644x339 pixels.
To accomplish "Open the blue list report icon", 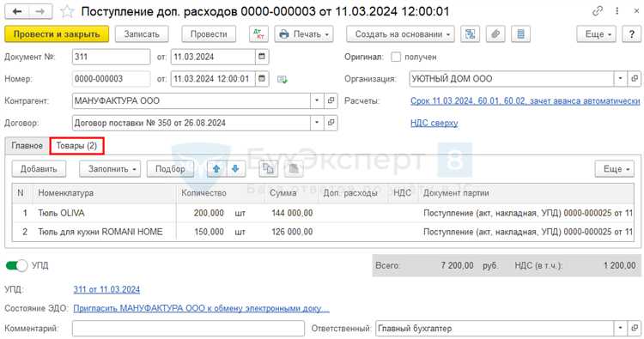I will [x=520, y=34].
